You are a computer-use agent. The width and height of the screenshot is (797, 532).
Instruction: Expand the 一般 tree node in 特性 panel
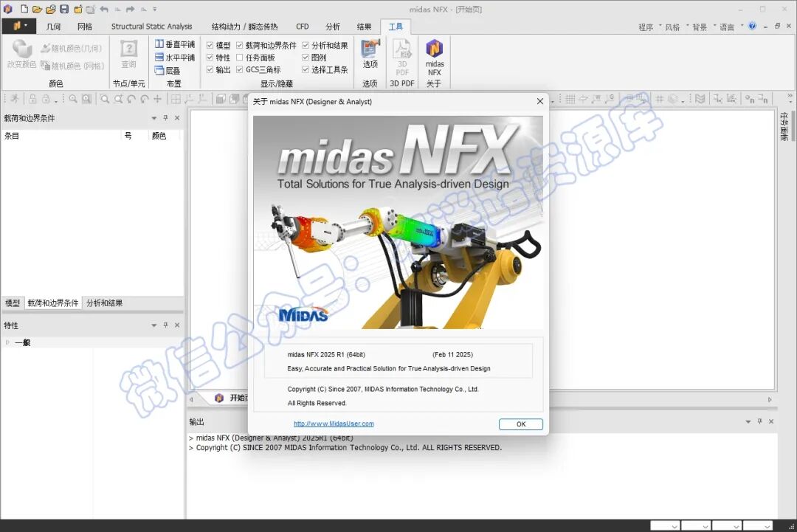7,342
